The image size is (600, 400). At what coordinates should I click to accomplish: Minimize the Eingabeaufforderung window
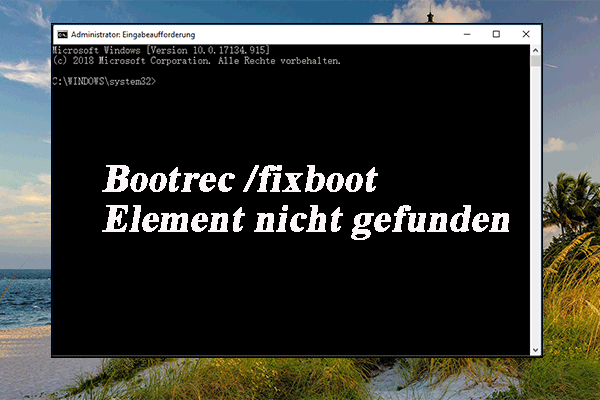[x=467, y=34]
